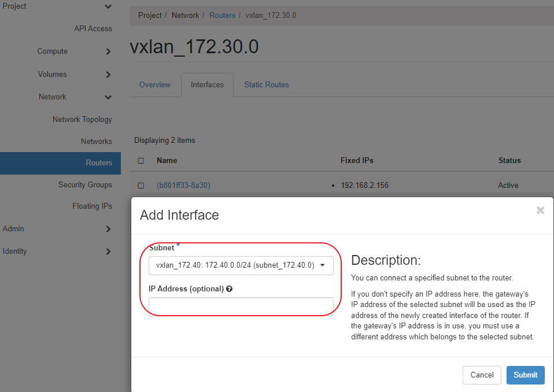The height and width of the screenshot is (392, 554).
Task: Click the IP Address input field
Action: point(241,306)
